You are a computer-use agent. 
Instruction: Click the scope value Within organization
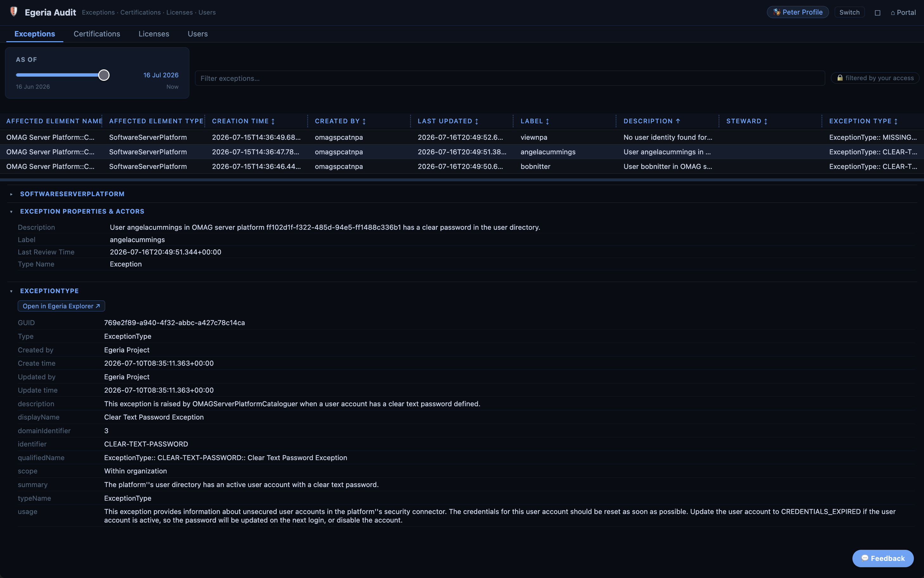tap(136, 471)
